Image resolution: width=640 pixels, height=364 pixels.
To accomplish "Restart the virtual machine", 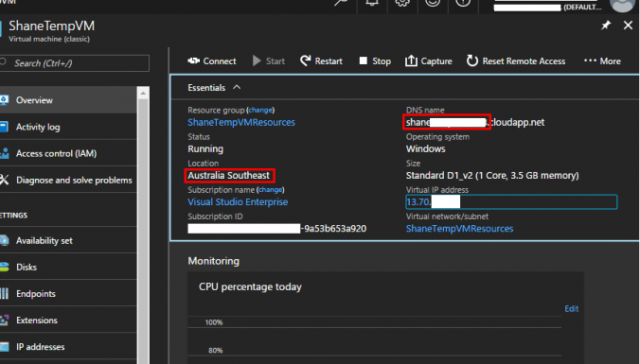I will point(321,61).
